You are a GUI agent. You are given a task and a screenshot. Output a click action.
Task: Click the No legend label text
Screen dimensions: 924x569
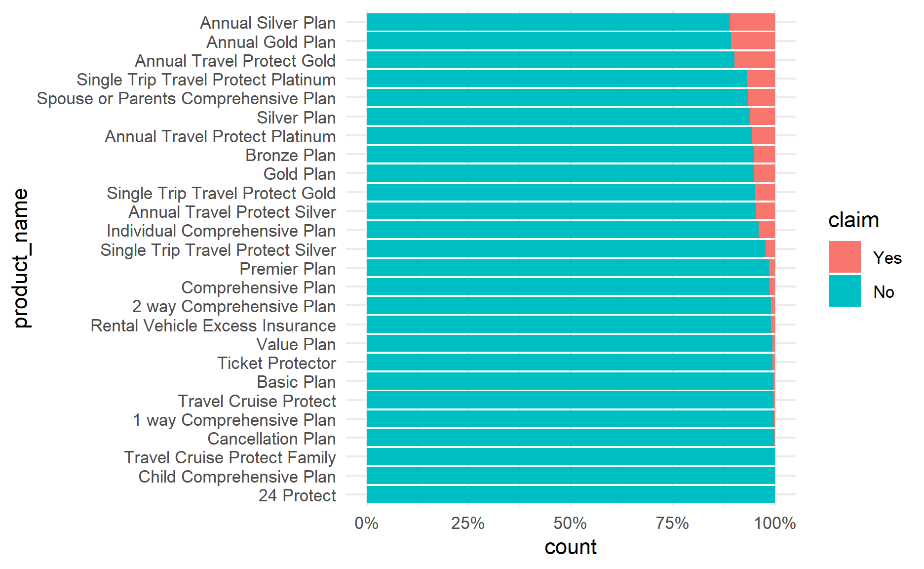pos(884,292)
